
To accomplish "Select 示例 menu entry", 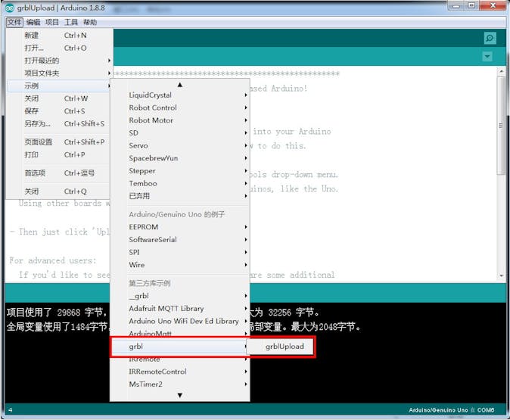I will (58, 86).
